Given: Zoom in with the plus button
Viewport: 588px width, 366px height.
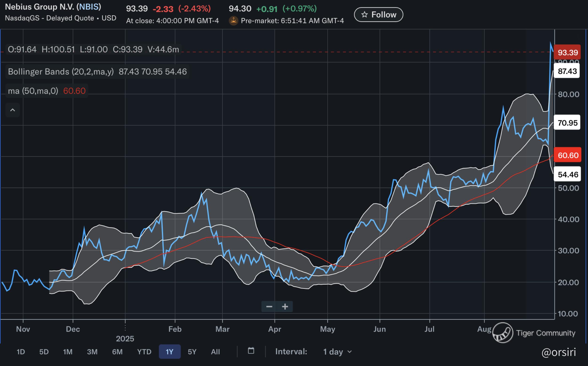Looking at the screenshot, I should click(285, 307).
